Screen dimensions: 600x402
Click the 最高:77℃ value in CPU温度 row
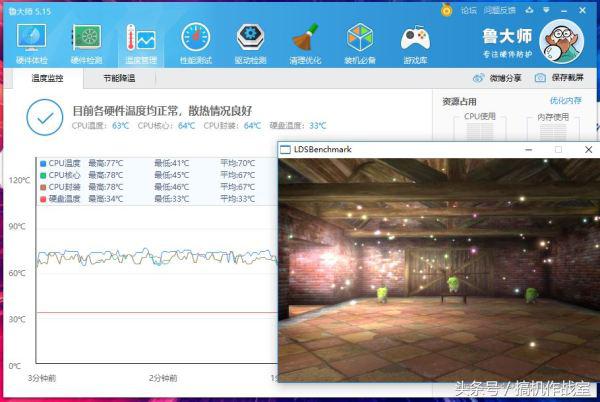click(x=106, y=164)
